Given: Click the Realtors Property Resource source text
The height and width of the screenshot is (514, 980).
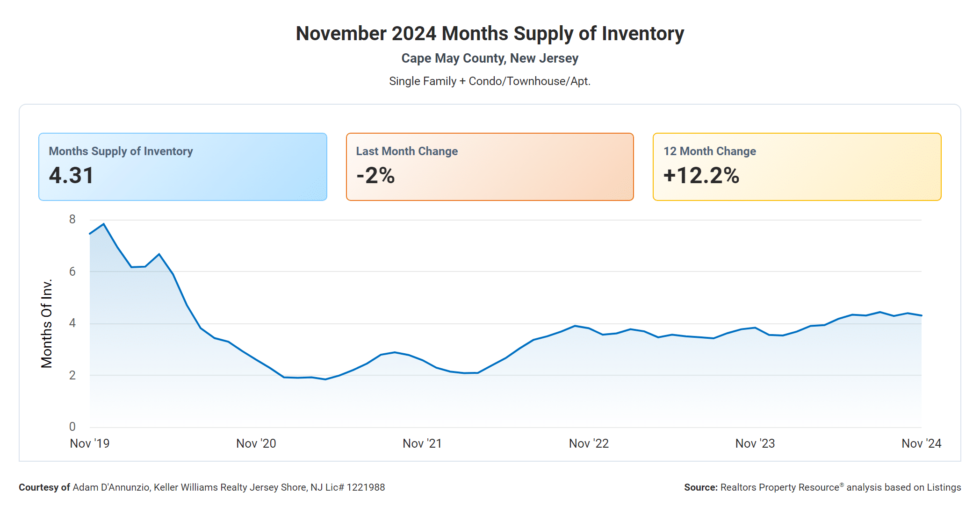Looking at the screenshot, I should pos(822,487).
